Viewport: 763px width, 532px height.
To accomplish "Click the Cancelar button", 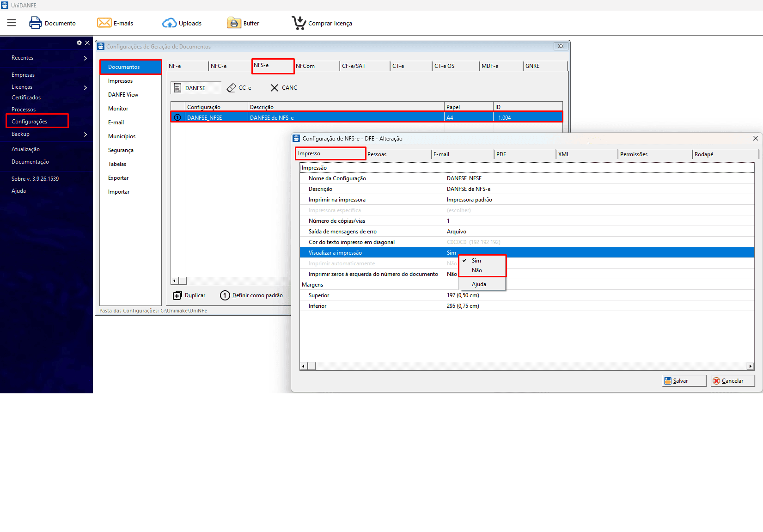I will (732, 381).
